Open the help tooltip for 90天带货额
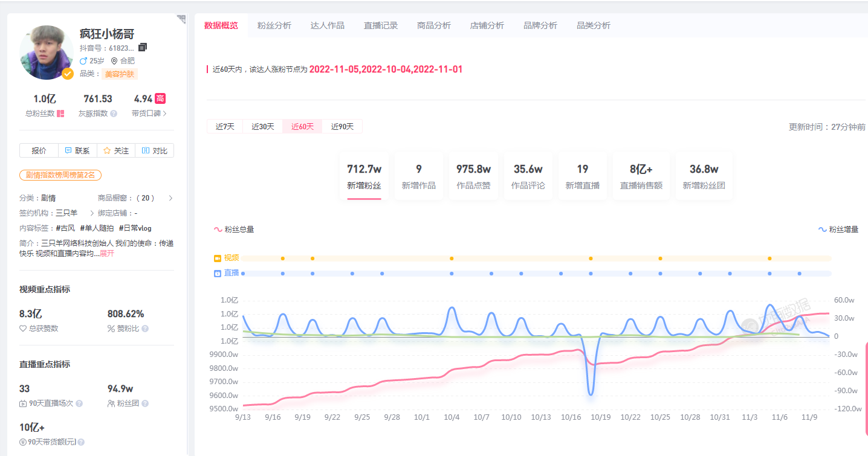 coord(81,442)
